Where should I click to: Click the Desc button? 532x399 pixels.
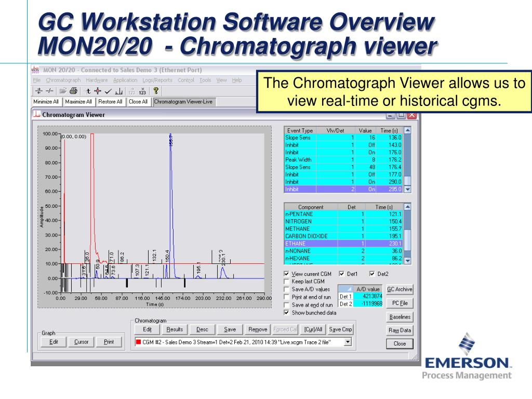coord(202,329)
